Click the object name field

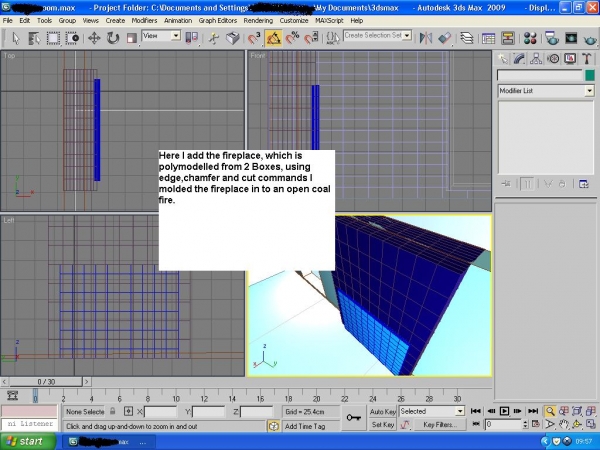point(540,75)
